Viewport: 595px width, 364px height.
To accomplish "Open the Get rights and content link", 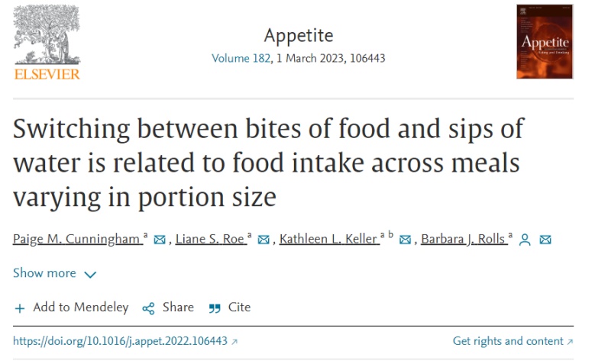I will (x=508, y=341).
